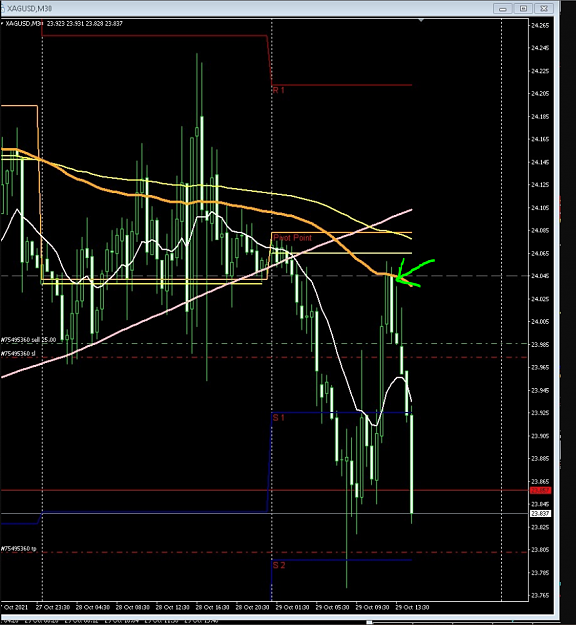The width and height of the screenshot is (576, 625).
Task: Click the horizontal scrollbar thumb at bottom
Action: pyautogui.click(x=369, y=622)
